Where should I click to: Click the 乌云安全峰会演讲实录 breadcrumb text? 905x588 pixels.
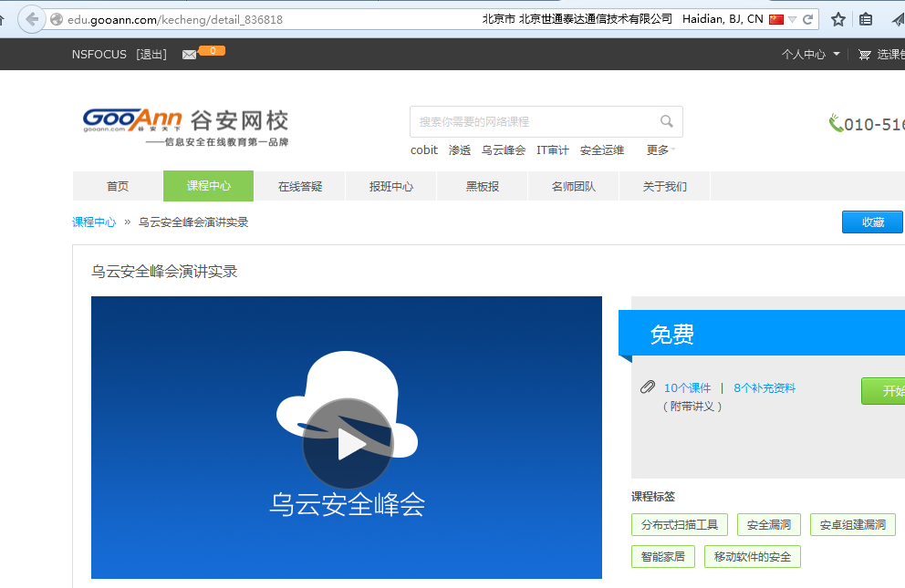pyautogui.click(x=193, y=222)
